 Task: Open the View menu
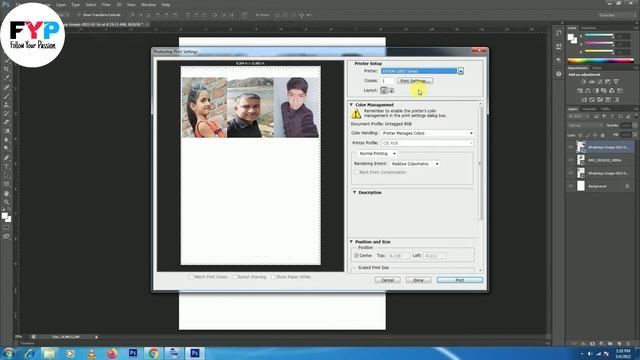[x=131, y=4]
